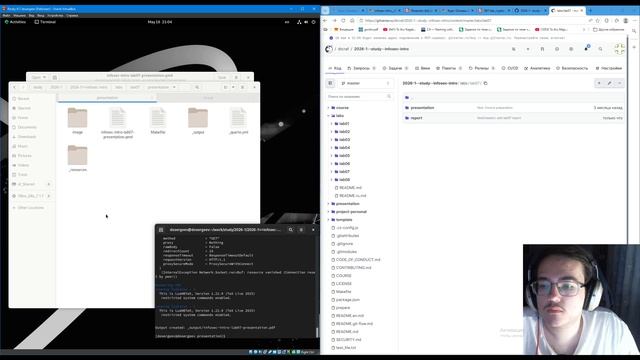Open the terminal window hamburger menu
This screenshot has width=640, height=360.
pos(301,230)
